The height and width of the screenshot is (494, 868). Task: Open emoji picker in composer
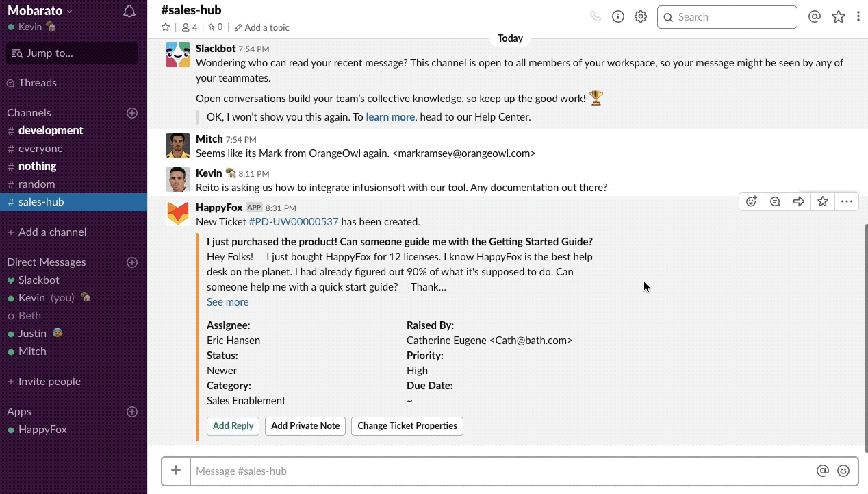[x=843, y=471]
